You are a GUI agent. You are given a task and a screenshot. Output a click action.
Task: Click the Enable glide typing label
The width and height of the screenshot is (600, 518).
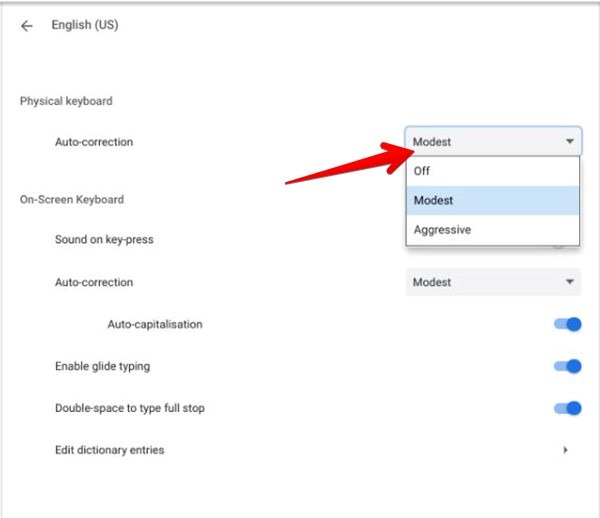point(103,367)
